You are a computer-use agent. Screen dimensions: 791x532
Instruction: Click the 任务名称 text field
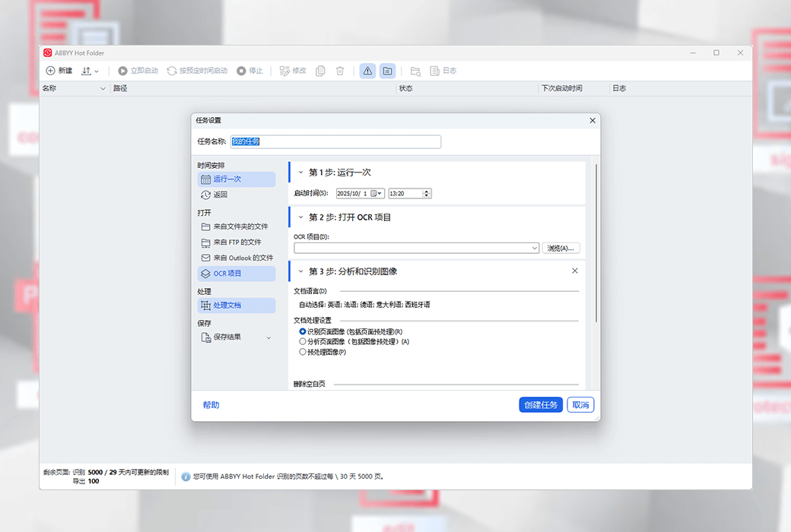pos(335,141)
